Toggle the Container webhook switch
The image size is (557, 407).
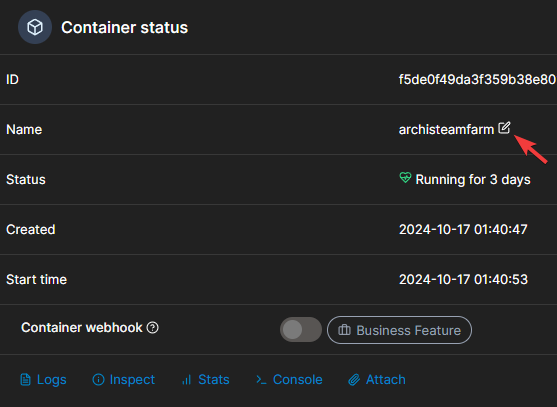301,330
